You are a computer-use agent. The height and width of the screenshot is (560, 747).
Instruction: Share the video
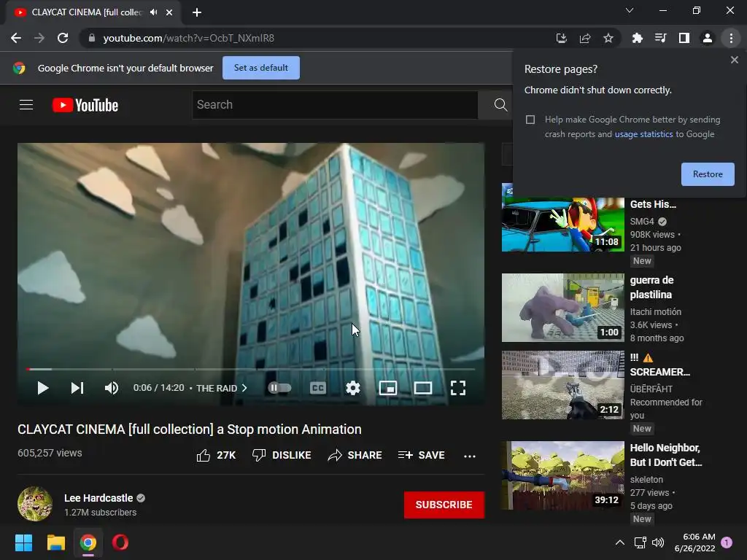pos(355,456)
